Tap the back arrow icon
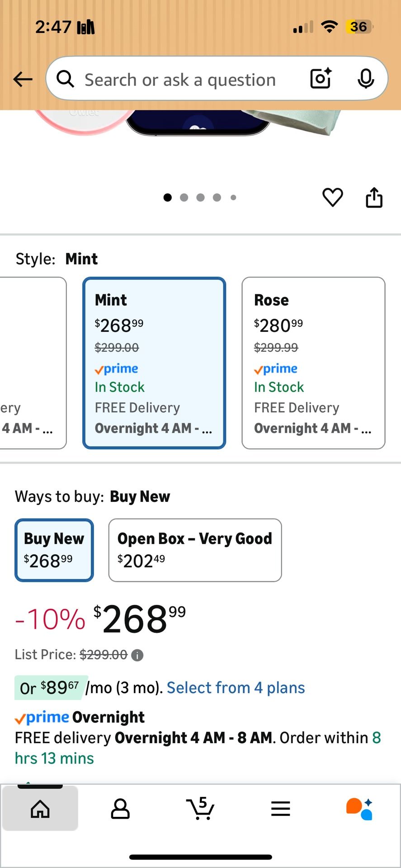The height and width of the screenshot is (868, 401). tap(23, 80)
